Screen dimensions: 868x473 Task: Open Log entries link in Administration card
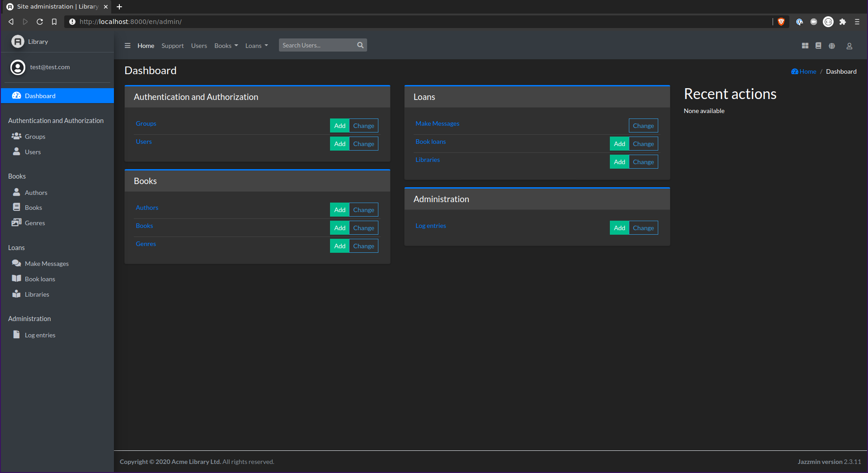pyautogui.click(x=430, y=226)
